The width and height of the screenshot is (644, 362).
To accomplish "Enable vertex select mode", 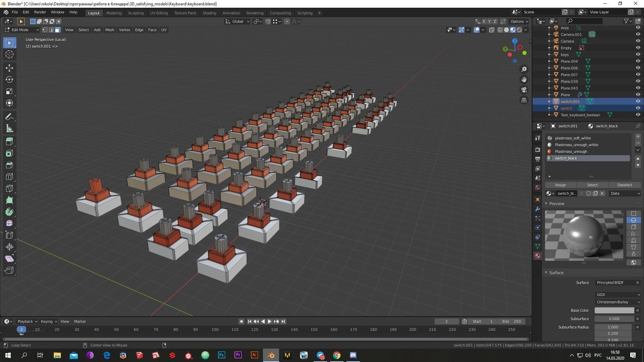I will [45, 30].
